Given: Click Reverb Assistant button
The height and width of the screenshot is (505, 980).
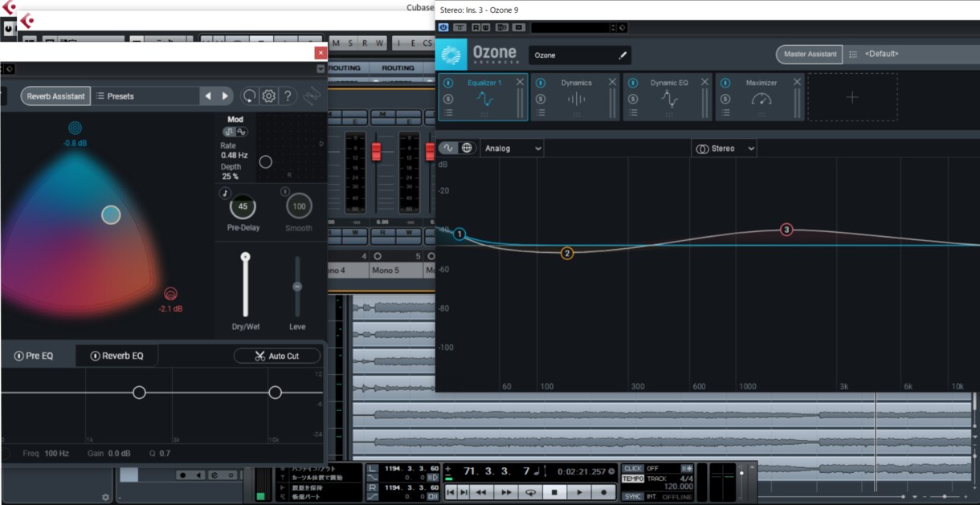Looking at the screenshot, I should pyautogui.click(x=55, y=96).
